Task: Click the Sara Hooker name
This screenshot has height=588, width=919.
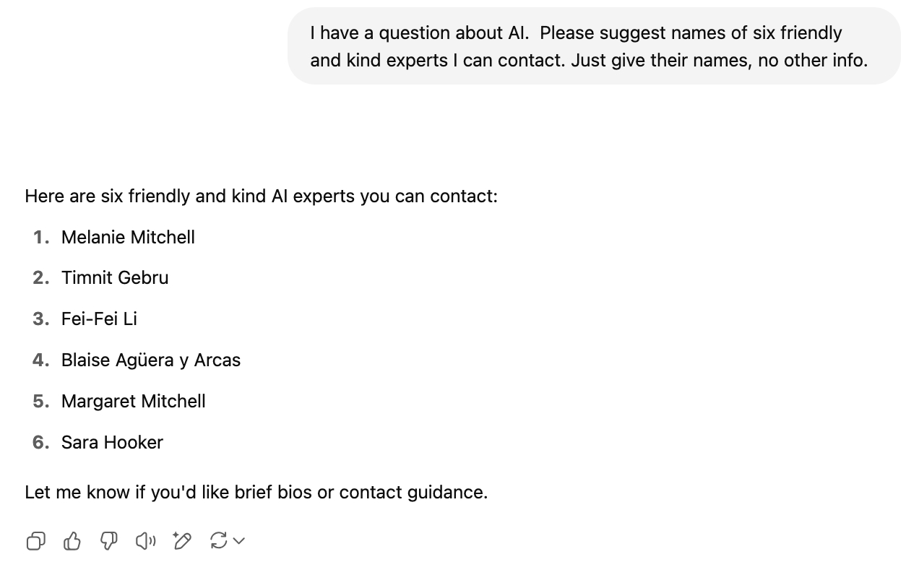Action: point(112,443)
